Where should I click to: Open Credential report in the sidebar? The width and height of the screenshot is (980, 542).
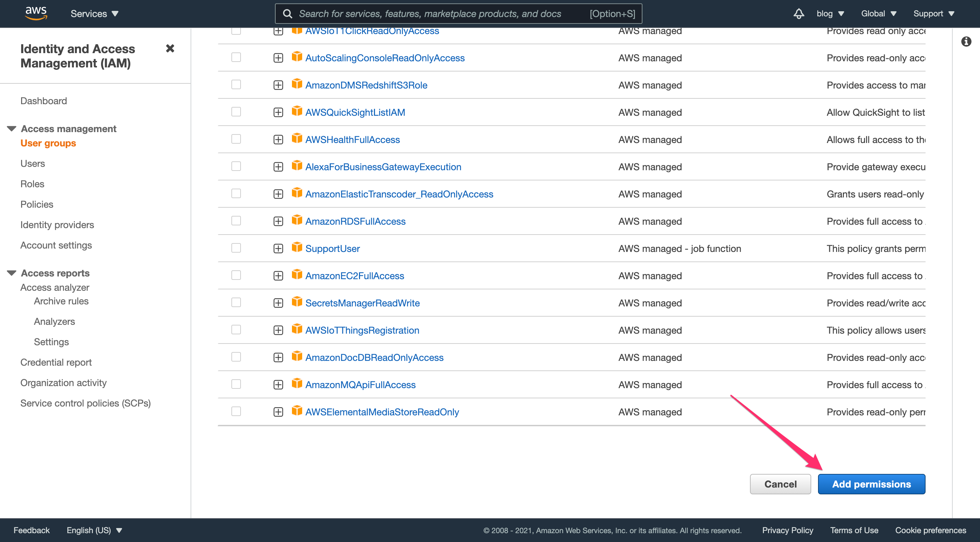tap(56, 362)
